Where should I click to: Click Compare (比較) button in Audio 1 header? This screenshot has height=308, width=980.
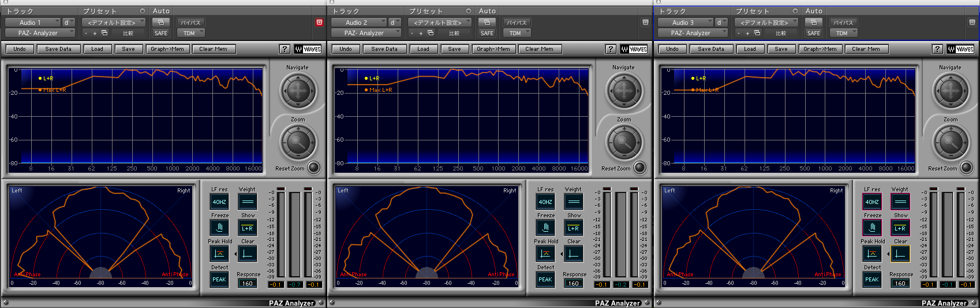[128, 33]
